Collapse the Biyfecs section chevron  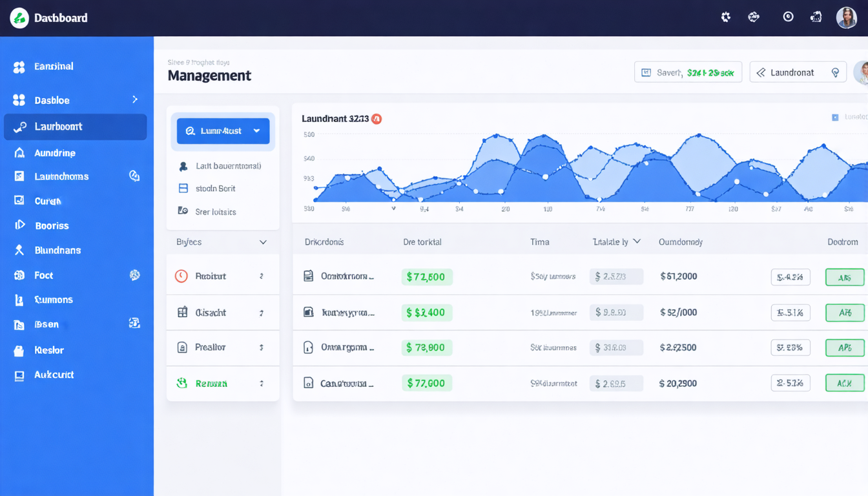pos(263,242)
